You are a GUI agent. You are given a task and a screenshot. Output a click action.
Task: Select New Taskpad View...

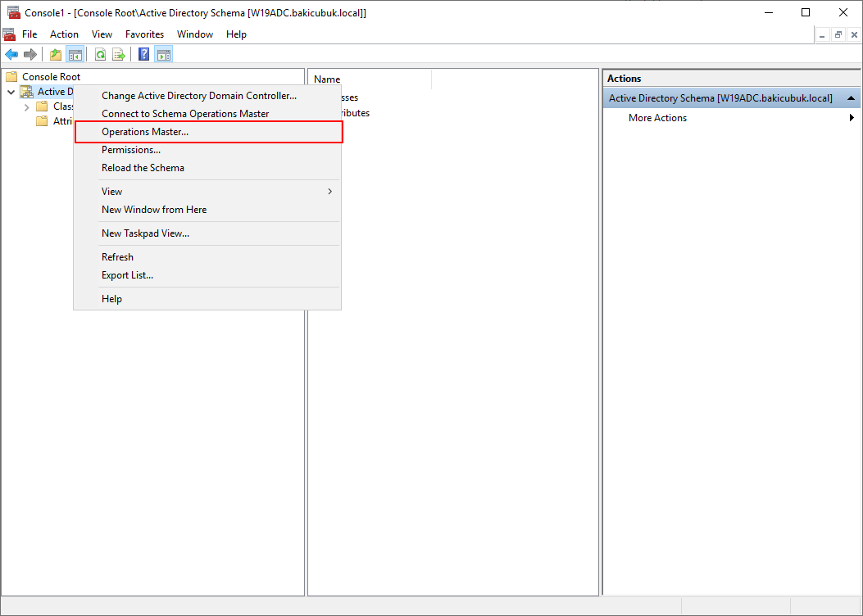click(x=207, y=233)
